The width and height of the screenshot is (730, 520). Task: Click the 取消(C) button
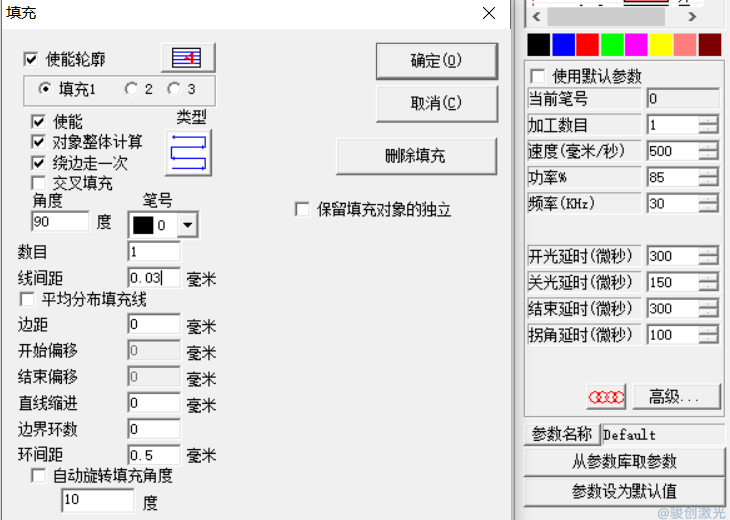point(436,103)
